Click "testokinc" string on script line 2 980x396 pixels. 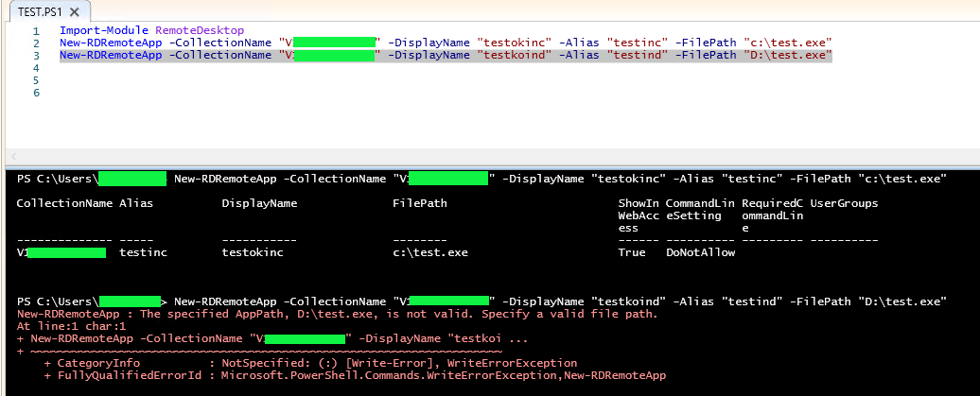pyautogui.click(x=515, y=43)
